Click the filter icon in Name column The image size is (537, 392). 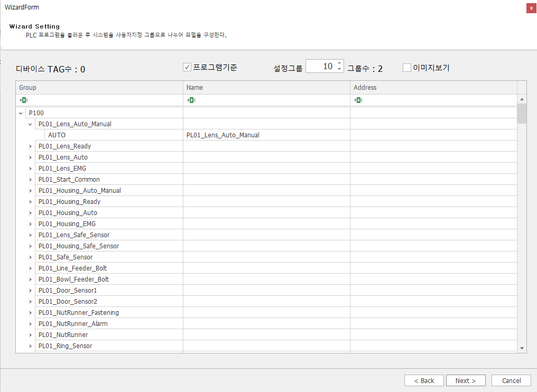click(x=190, y=100)
